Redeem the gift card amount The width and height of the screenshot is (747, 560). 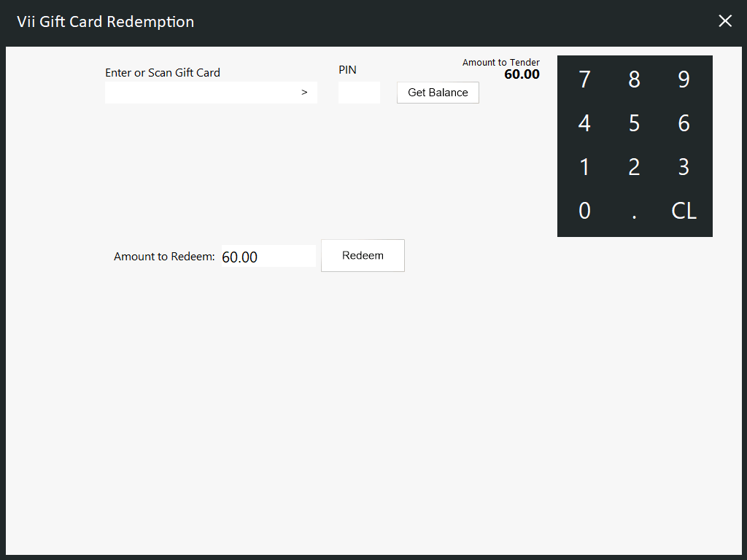point(363,256)
